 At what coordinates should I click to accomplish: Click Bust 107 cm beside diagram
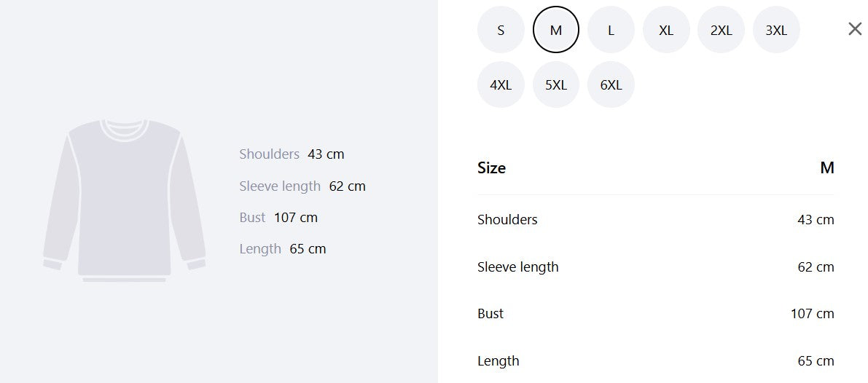278,218
